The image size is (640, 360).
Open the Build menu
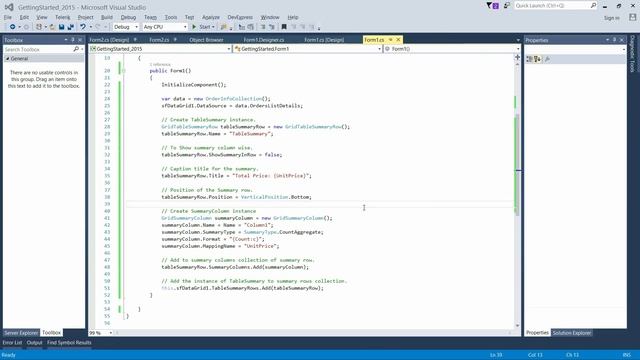click(x=107, y=17)
